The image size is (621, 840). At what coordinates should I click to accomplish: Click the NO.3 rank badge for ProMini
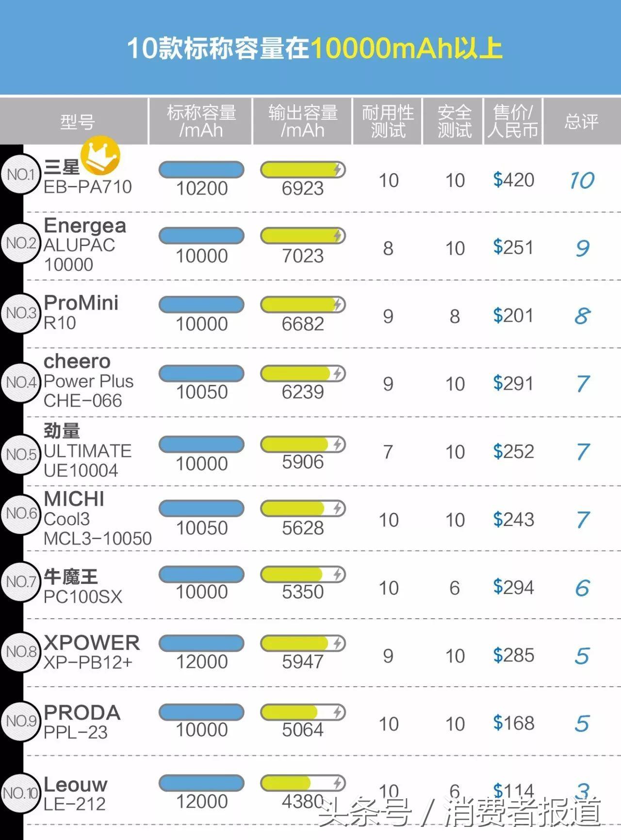20,313
